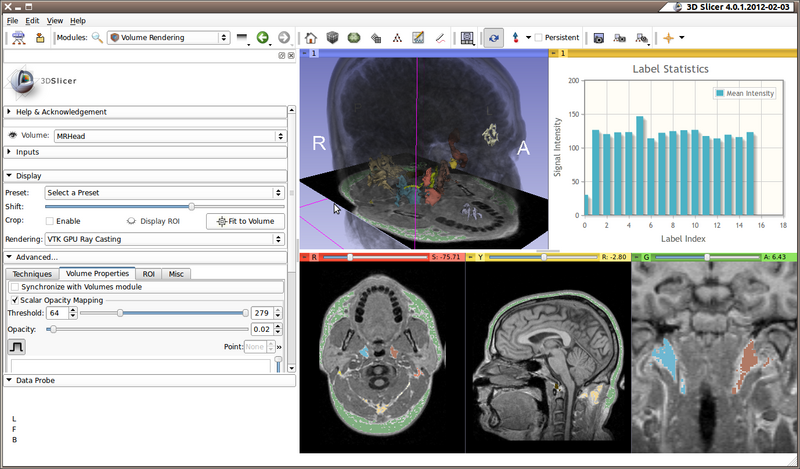Viewport: 800px width, 469px height.
Task: Toggle the orange crosshair icon
Action: pyautogui.click(x=668, y=38)
